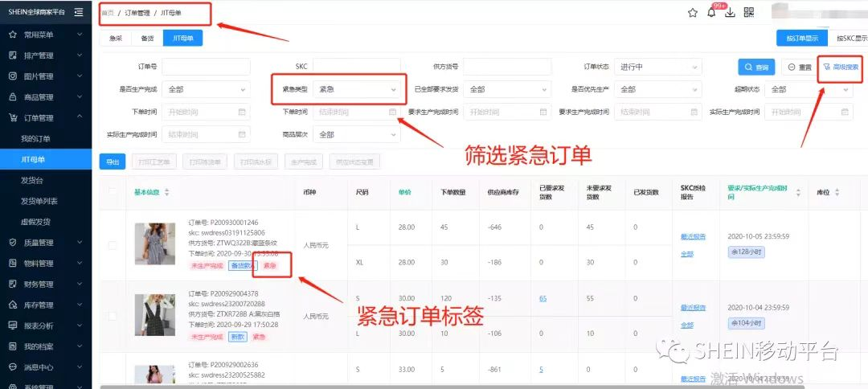The width and height of the screenshot is (868, 389).
Task: Click the 报表分析 sidebar icon
Action: click(13, 326)
